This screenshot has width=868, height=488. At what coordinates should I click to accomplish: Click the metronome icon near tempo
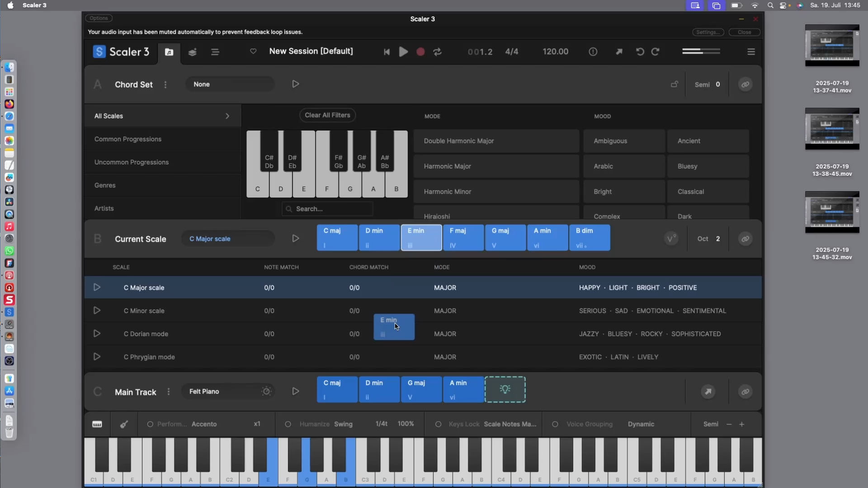pos(593,52)
